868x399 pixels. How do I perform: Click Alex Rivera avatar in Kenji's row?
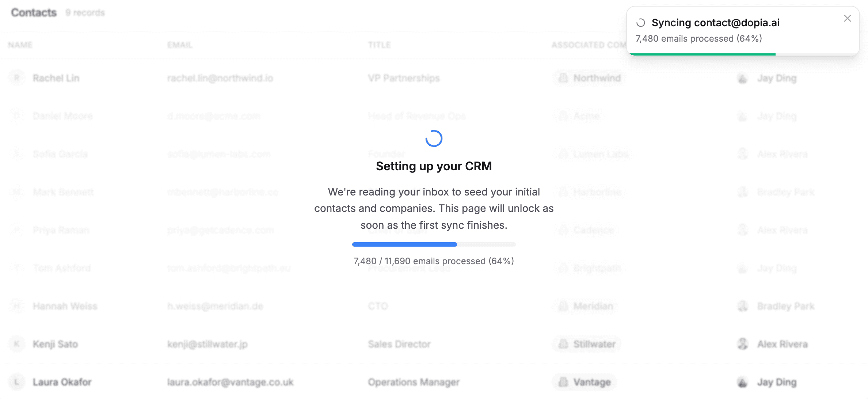[x=743, y=344]
